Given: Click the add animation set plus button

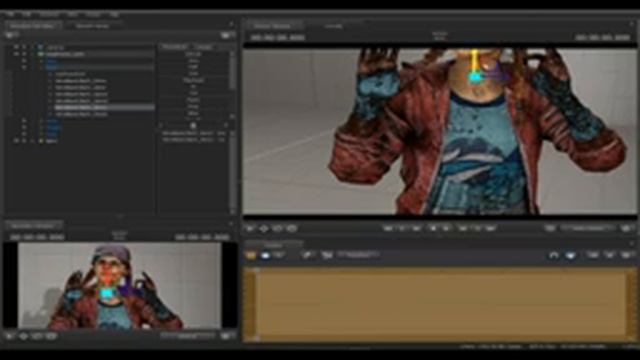Looking at the screenshot, I should tap(10, 36).
